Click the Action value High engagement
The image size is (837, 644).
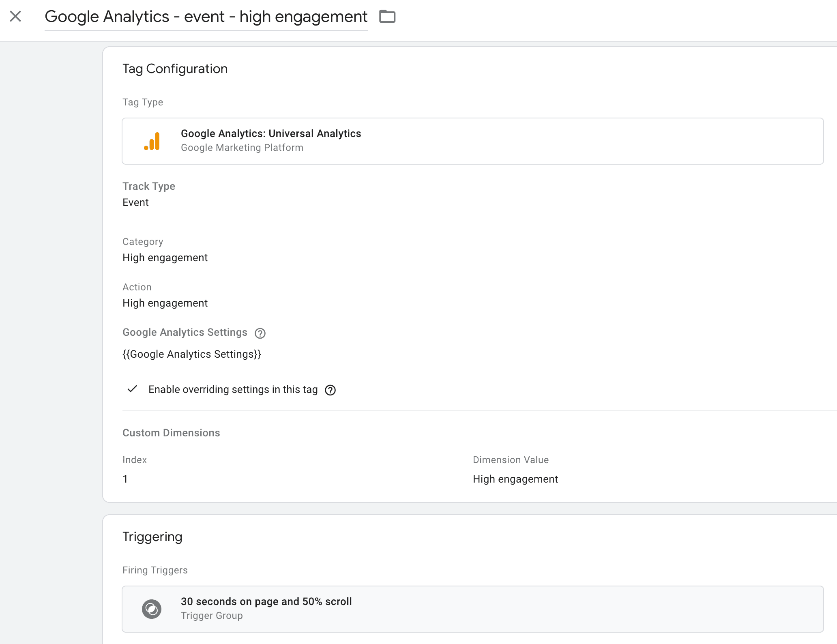[x=165, y=303]
